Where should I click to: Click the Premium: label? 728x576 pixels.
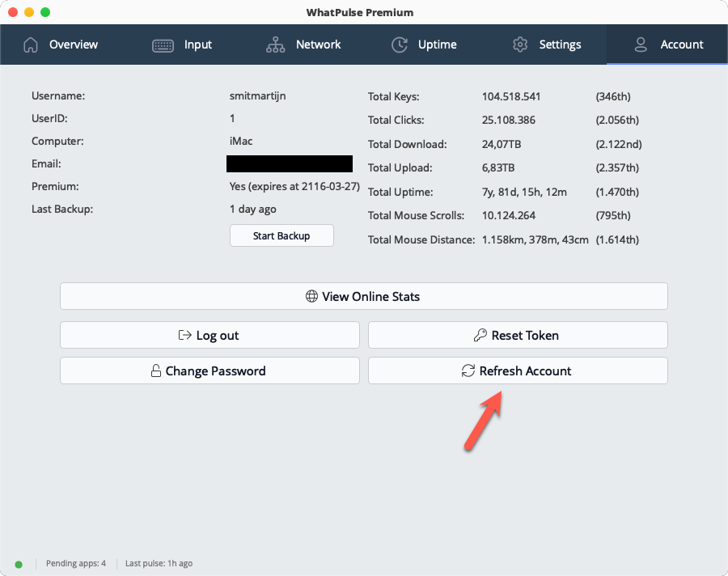point(55,186)
